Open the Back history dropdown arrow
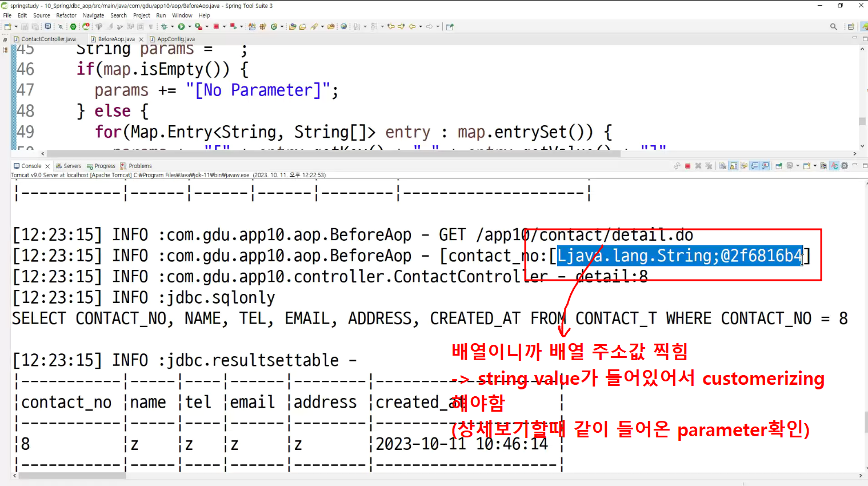Image resolution: width=868 pixels, height=486 pixels. [421, 26]
